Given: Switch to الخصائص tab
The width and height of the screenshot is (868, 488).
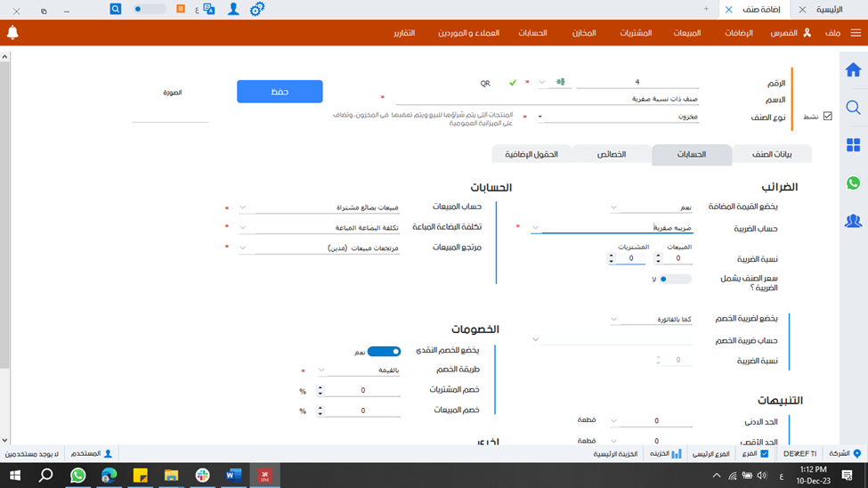Looking at the screenshot, I should pyautogui.click(x=611, y=155).
